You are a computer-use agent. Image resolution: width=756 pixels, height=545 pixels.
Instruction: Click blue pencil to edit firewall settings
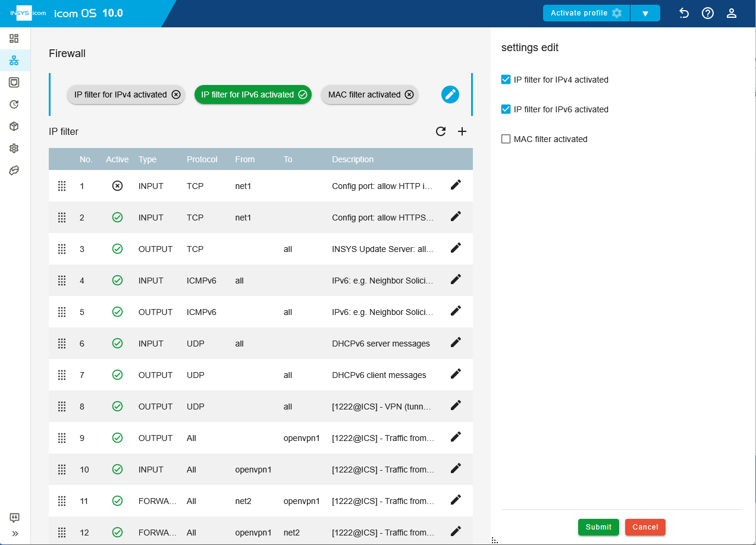[x=450, y=94]
